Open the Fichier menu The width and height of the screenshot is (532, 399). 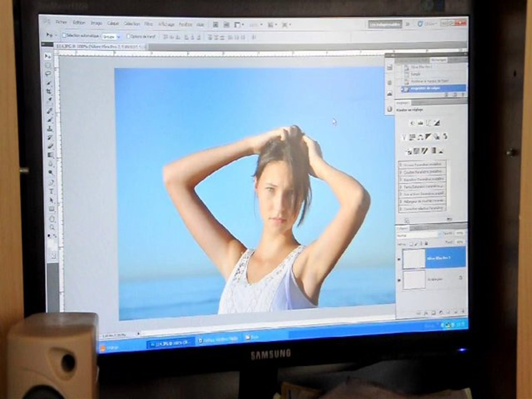(x=61, y=22)
